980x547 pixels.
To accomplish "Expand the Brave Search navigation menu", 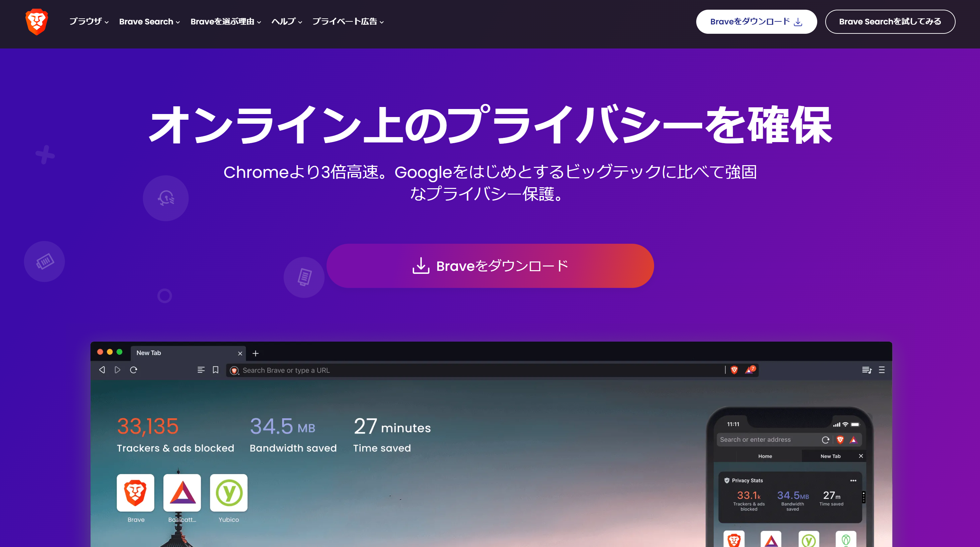I will [x=149, y=22].
